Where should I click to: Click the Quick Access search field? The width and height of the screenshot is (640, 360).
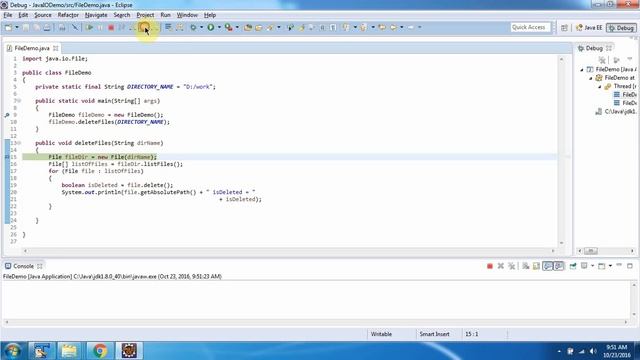530,27
